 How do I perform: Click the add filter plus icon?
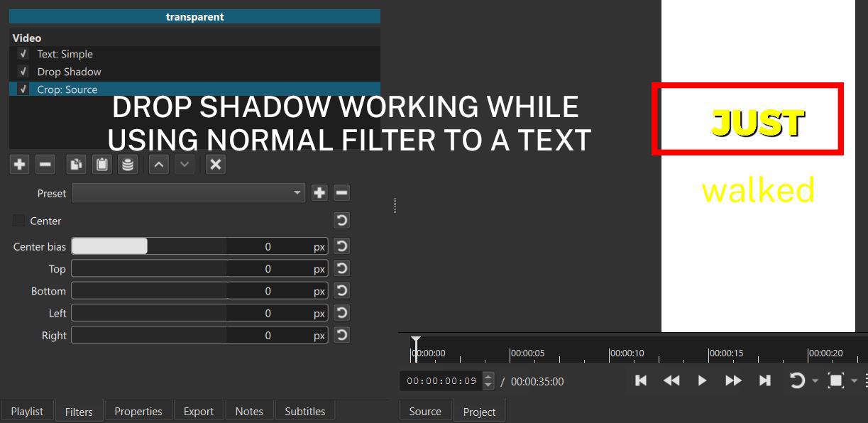[19, 165]
